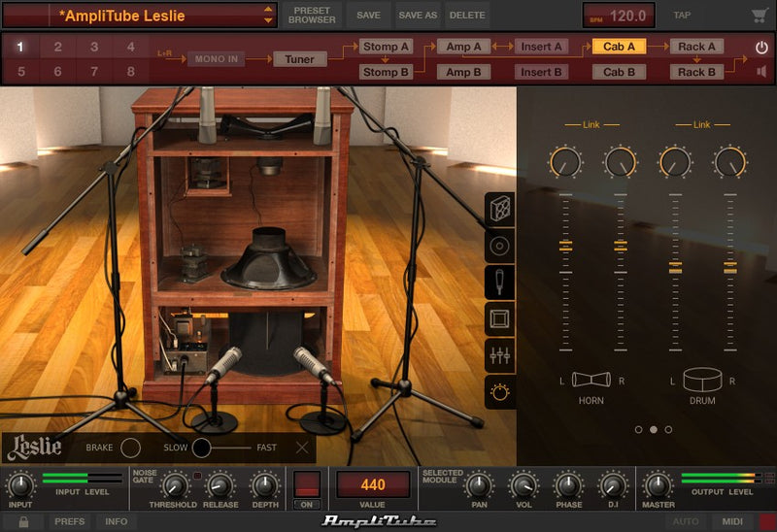Screen dimensions: 777x532
Task: Open PREFS
Action: (69, 521)
